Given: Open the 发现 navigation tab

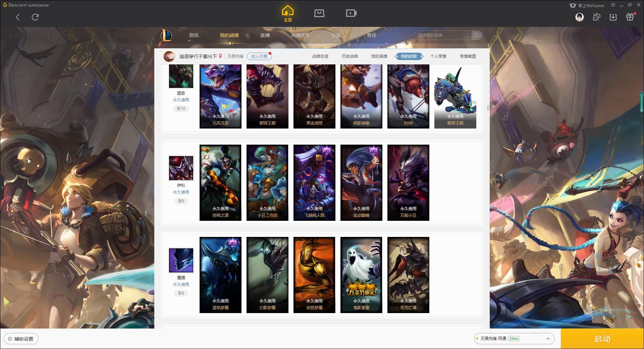Looking at the screenshot, I should [336, 35].
